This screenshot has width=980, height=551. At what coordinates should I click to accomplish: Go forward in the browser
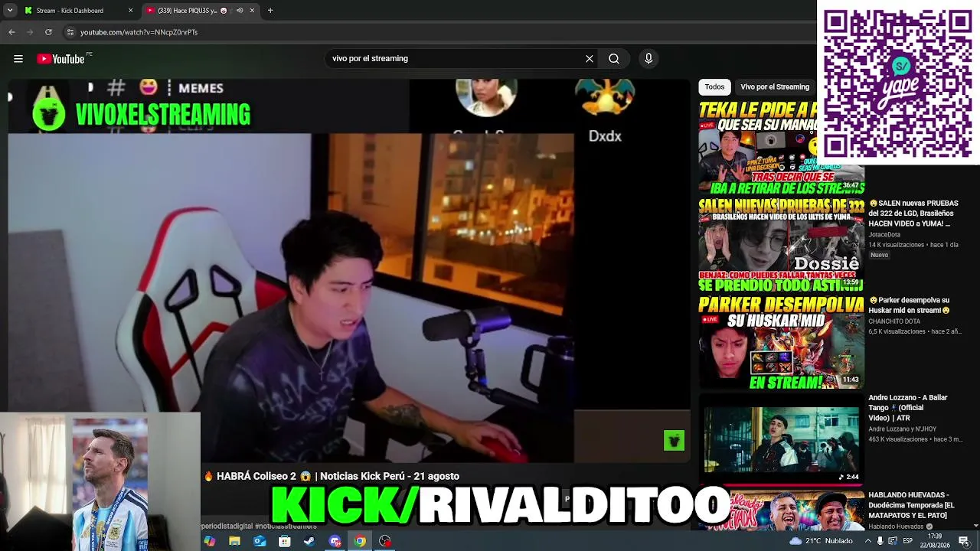point(30,32)
